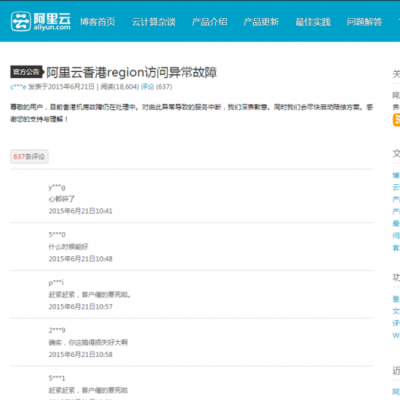Open the 博客首页 nav item
The height and width of the screenshot is (400, 400).
98,22
